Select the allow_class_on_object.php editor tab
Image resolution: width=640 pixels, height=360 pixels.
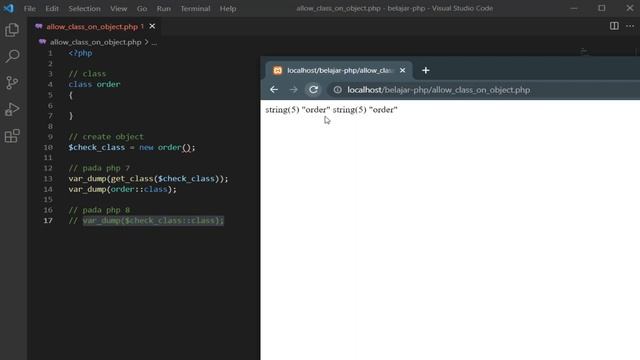[x=95, y=27]
